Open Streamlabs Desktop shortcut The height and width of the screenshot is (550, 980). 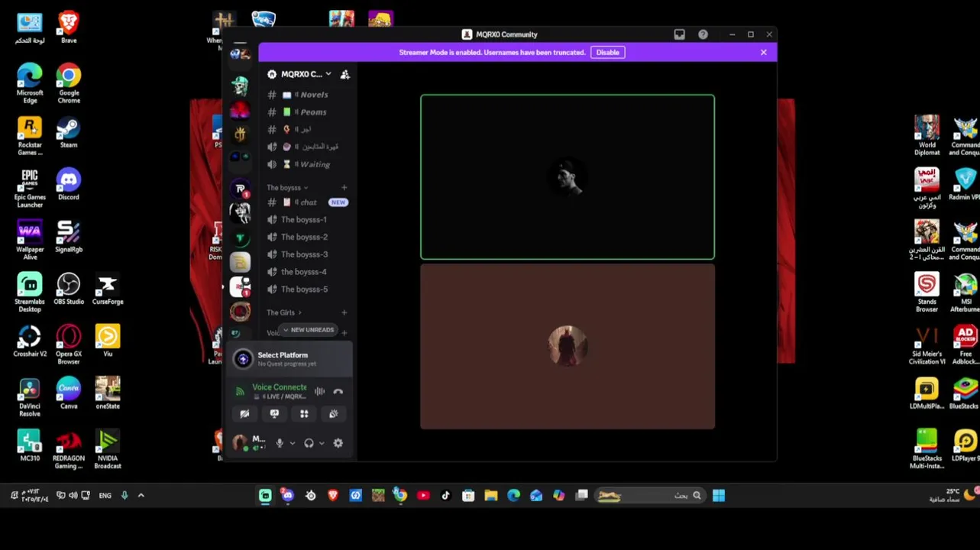pos(30,293)
